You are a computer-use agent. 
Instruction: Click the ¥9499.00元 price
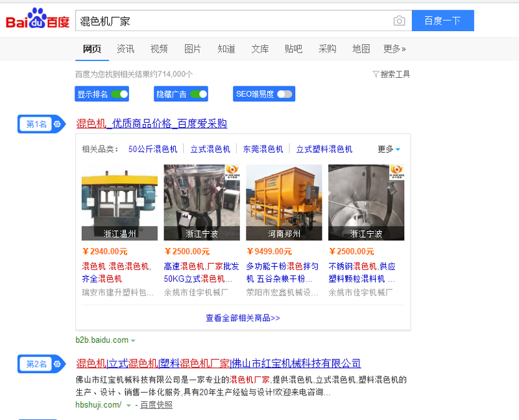pos(269,251)
